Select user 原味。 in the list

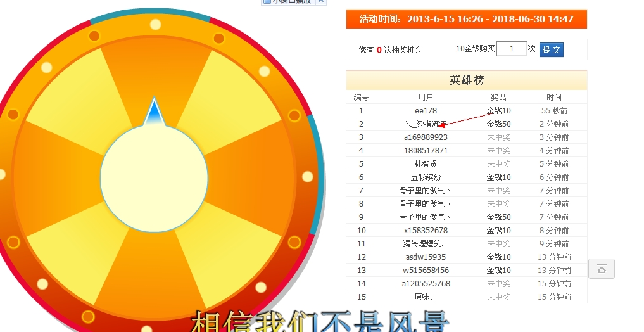tap(424, 297)
